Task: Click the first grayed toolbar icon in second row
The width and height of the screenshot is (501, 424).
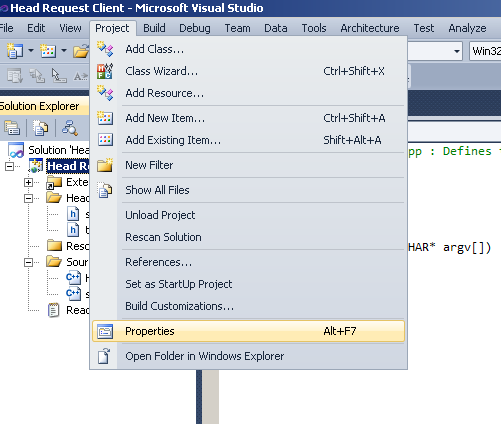Action: coord(15,76)
